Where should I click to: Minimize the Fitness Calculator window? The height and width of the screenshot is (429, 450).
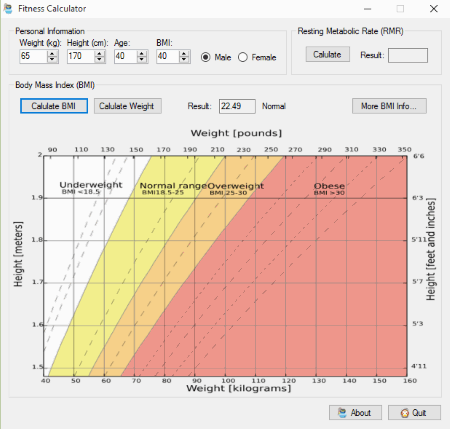[367, 9]
